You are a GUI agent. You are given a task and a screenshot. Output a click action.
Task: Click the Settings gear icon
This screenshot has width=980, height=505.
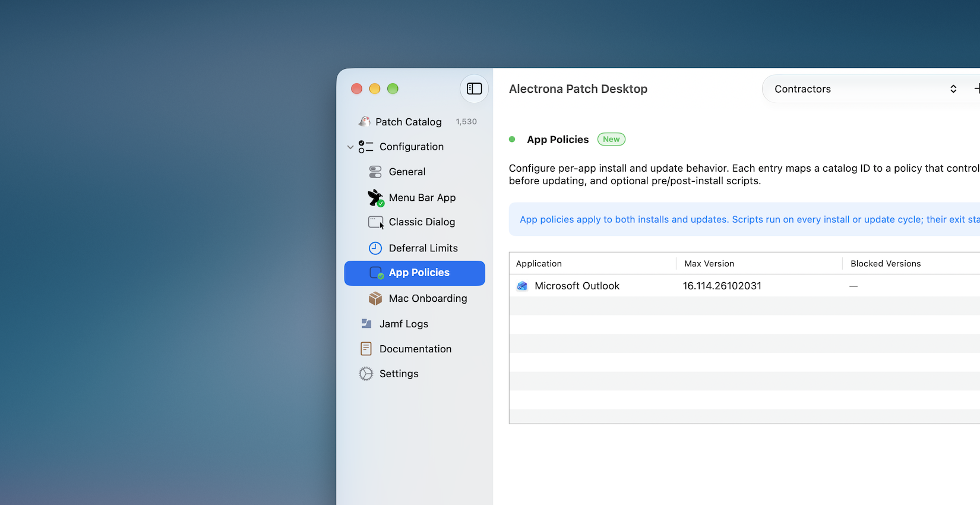pyautogui.click(x=366, y=374)
